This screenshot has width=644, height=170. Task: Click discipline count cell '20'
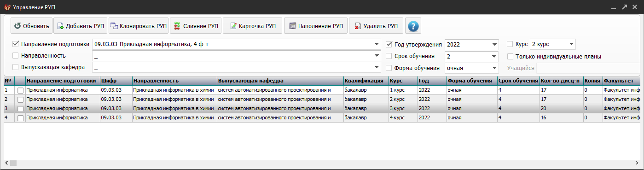(x=561, y=109)
